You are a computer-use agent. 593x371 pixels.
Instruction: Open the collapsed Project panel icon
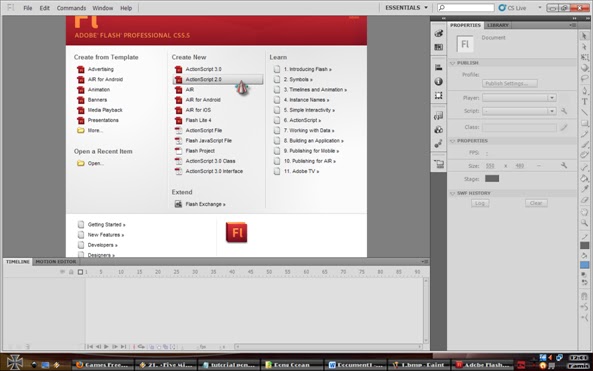coord(439,164)
